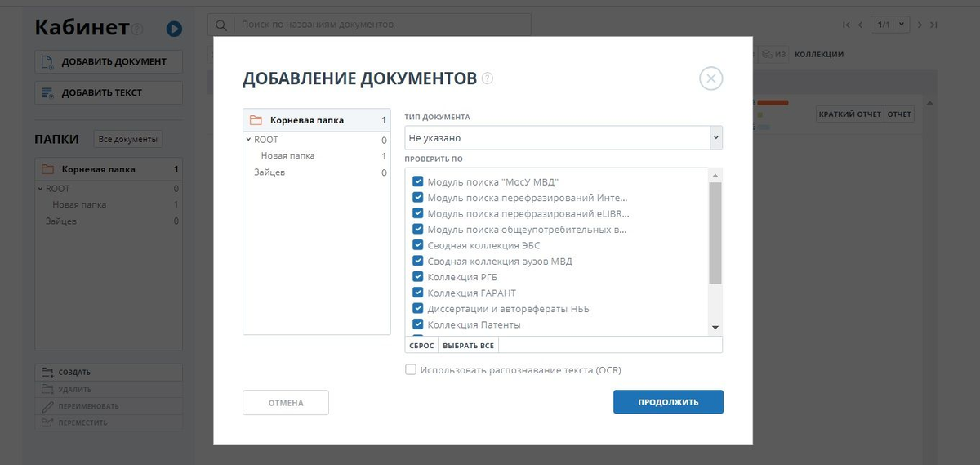
Task: Click ВЫБРАТЬ ВСЕ modules button
Action: (x=468, y=346)
